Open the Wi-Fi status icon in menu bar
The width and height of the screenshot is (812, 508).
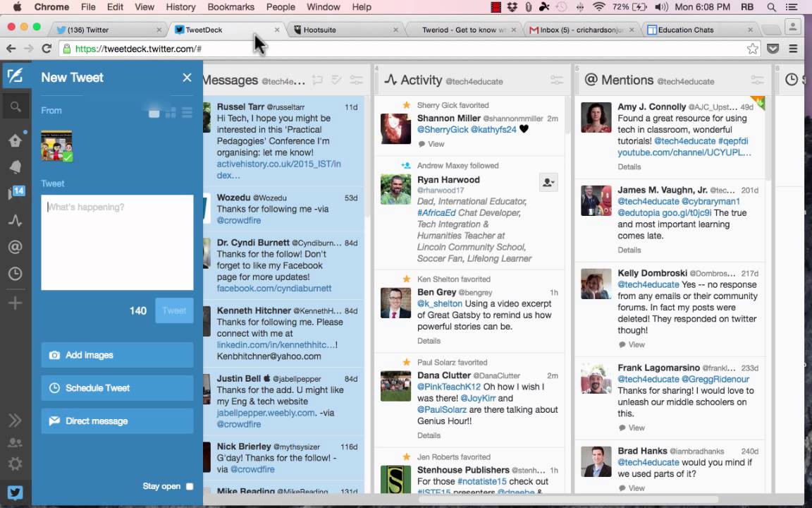[x=598, y=7]
